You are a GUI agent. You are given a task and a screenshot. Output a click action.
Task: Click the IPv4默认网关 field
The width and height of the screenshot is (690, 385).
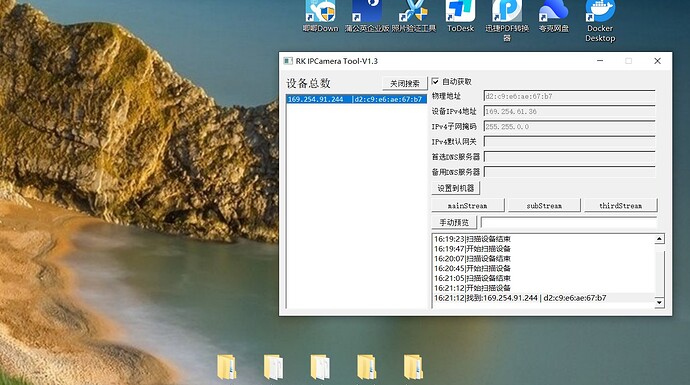tap(569, 142)
